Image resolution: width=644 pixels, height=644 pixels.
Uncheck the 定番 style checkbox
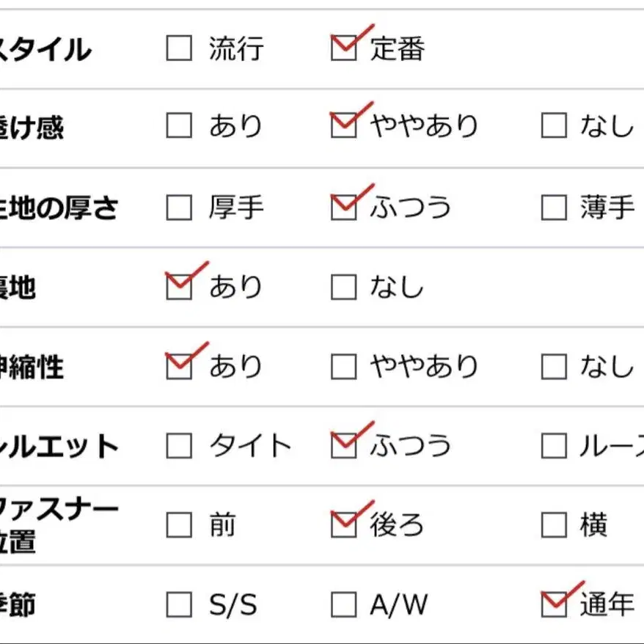[343, 49]
